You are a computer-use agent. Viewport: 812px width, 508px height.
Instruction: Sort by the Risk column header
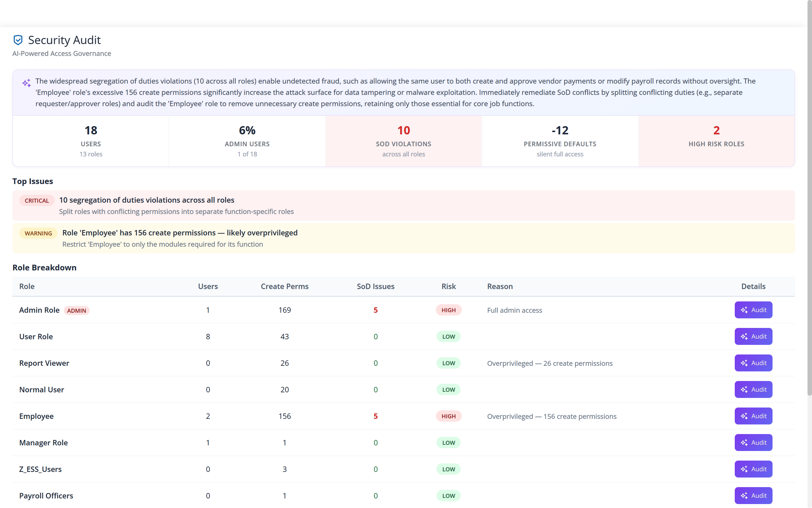coord(449,286)
